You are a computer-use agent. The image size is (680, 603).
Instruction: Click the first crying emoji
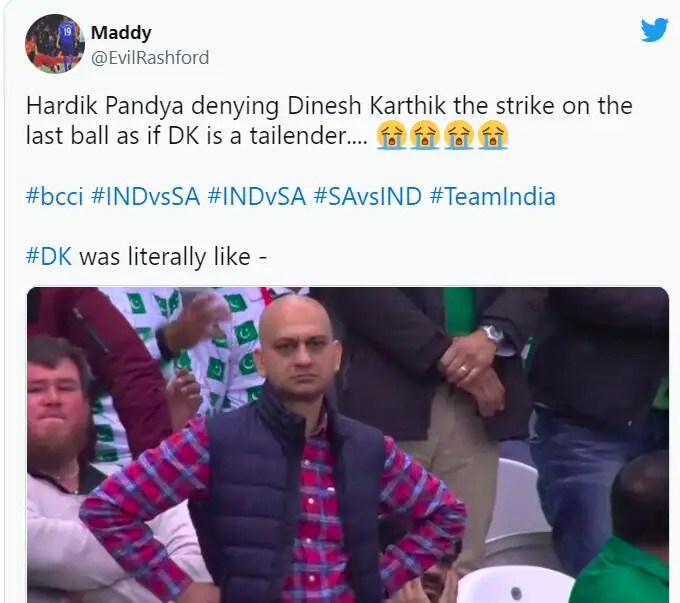(391, 135)
